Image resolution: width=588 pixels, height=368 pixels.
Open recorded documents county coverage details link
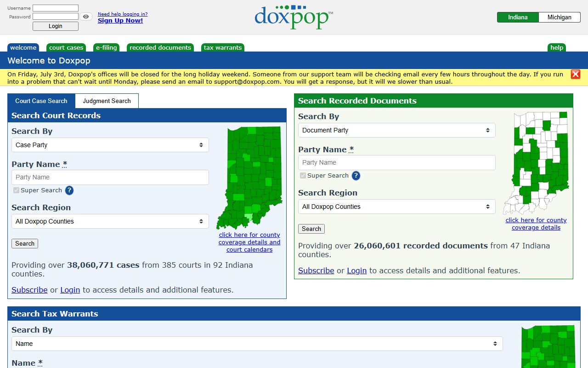pyautogui.click(x=536, y=224)
